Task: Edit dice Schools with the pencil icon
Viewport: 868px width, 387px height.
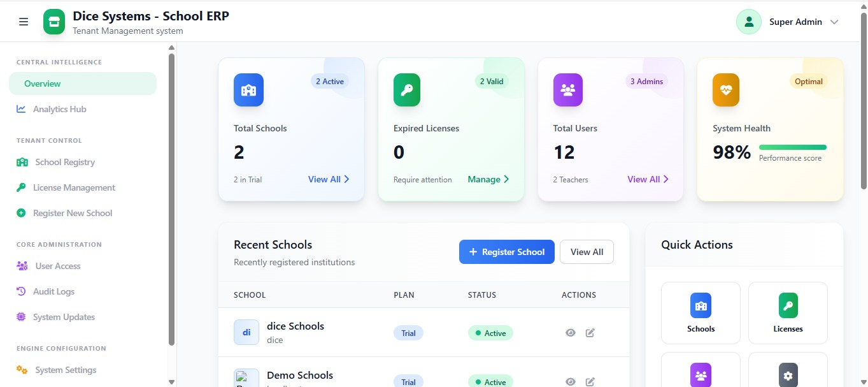Action: coord(590,332)
